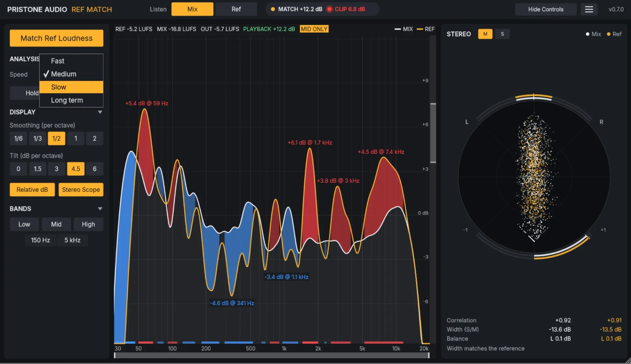The height and width of the screenshot is (364, 631).
Task: Click the +5.4 dB @ 59 Hz peak label
Action: tap(147, 103)
